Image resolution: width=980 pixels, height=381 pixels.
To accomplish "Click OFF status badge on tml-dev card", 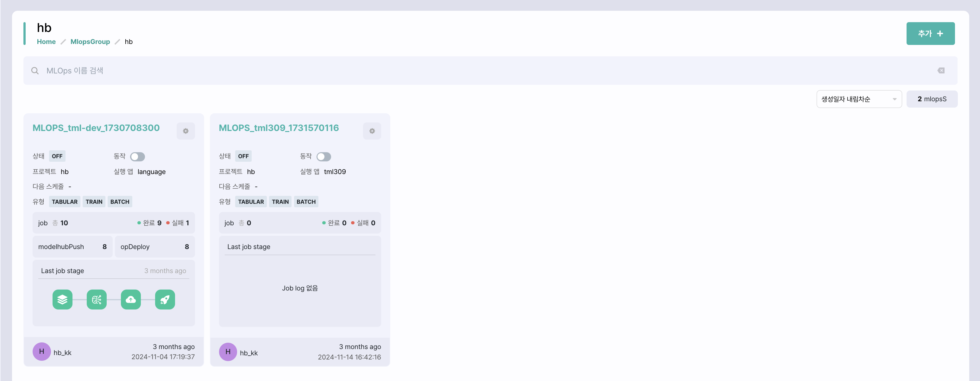I will pyautogui.click(x=57, y=156).
